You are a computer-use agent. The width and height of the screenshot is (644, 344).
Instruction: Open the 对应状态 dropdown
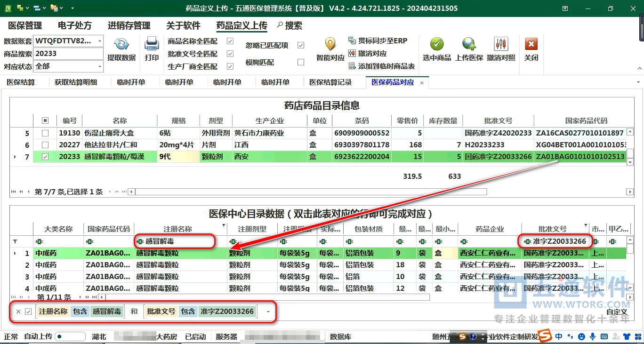(100, 66)
